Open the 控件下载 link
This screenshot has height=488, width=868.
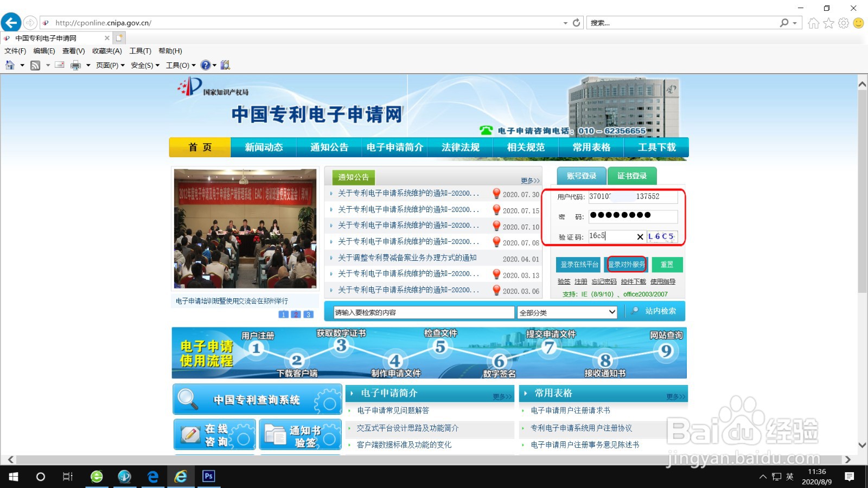click(x=633, y=281)
